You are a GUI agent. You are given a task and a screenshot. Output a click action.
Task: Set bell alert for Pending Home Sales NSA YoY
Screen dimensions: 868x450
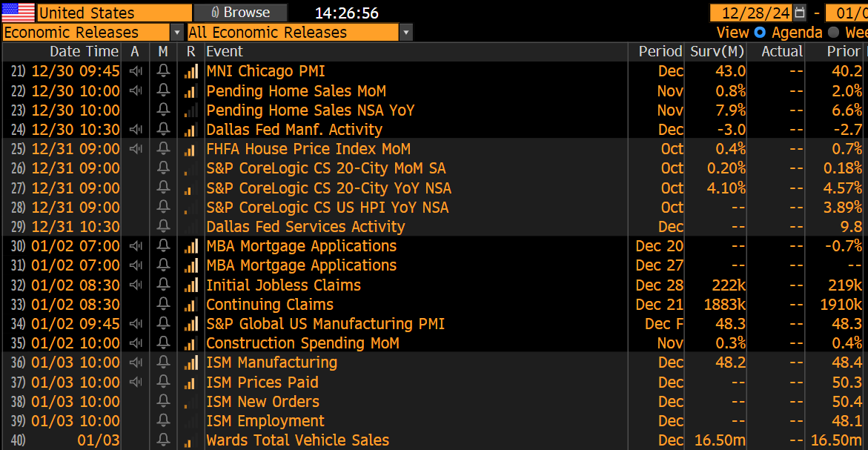coord(163,110)
